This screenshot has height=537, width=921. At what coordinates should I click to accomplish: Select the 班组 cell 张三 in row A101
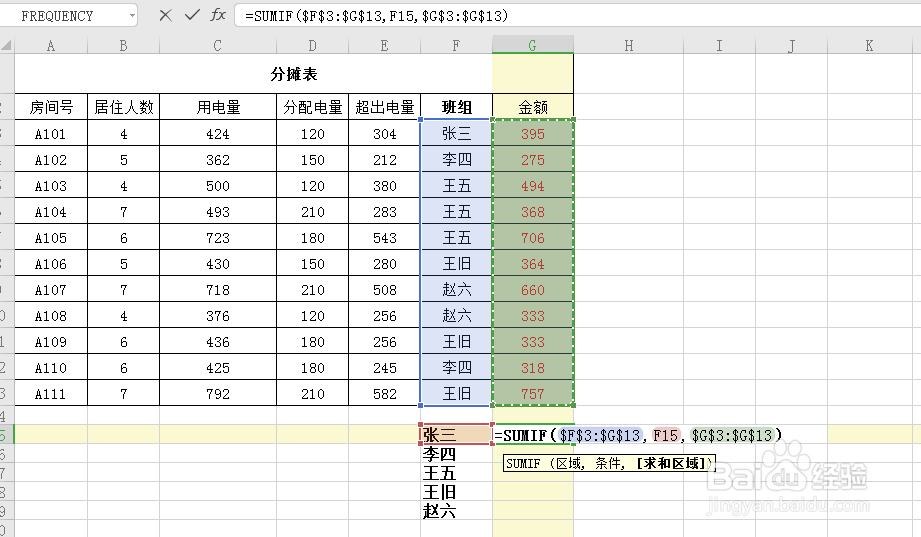[x=456, y=133]
